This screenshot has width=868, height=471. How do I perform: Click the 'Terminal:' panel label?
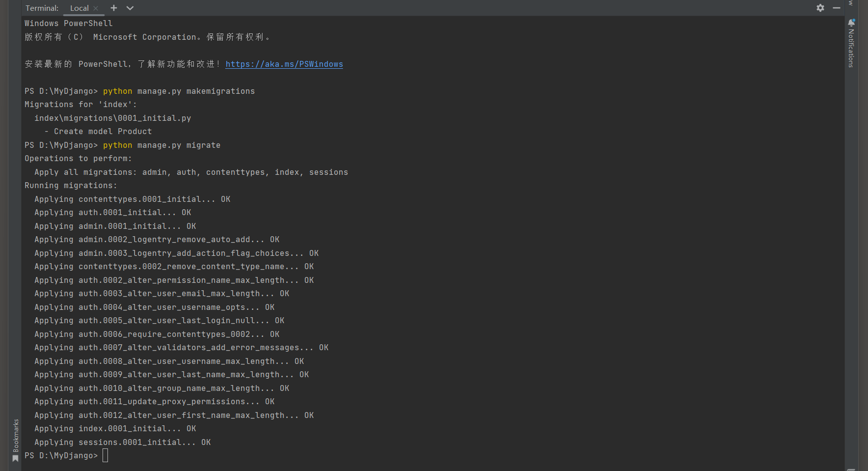tap(42, 8)
